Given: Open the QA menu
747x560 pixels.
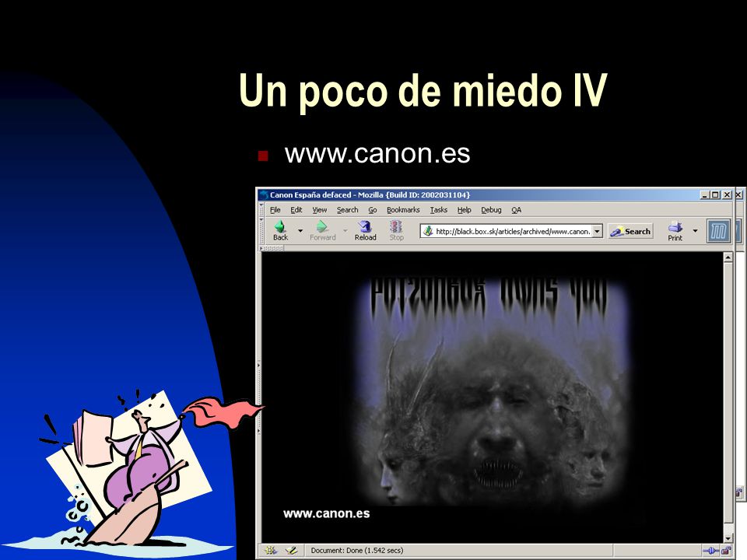Looking at the screenshot, I should point(517,210).
